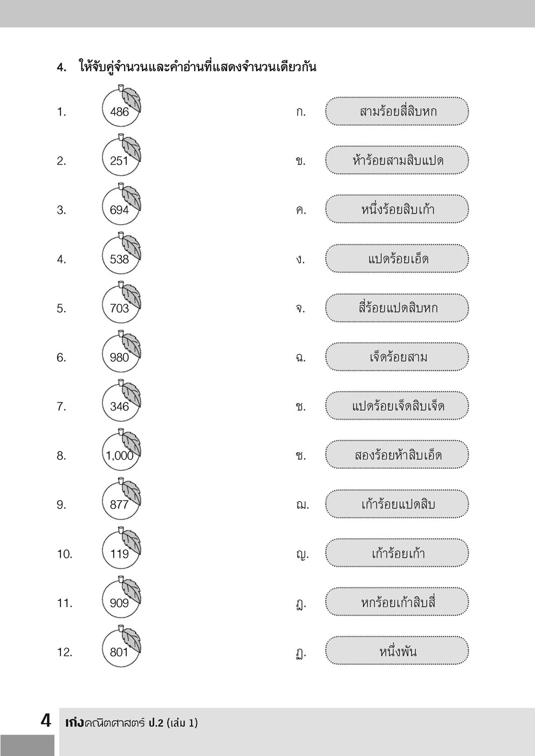Click answer box สามร้อยสี่สิบหก

pos(397,112)
